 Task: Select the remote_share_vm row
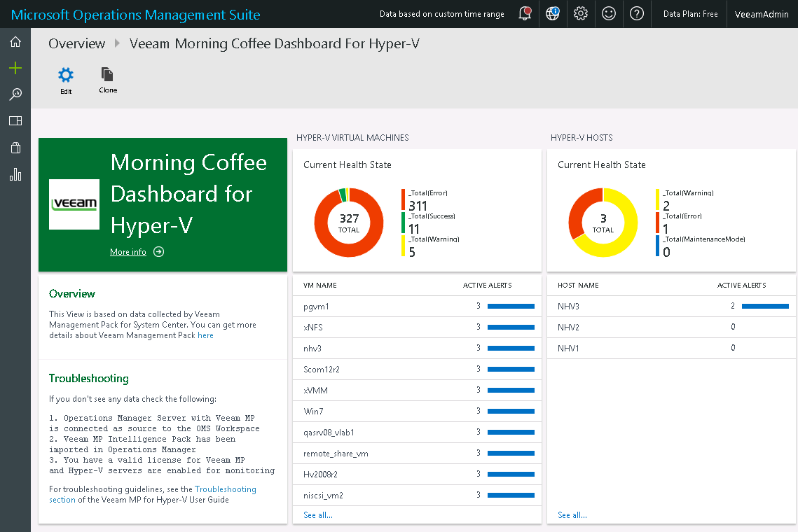click(x=418, y=453)
